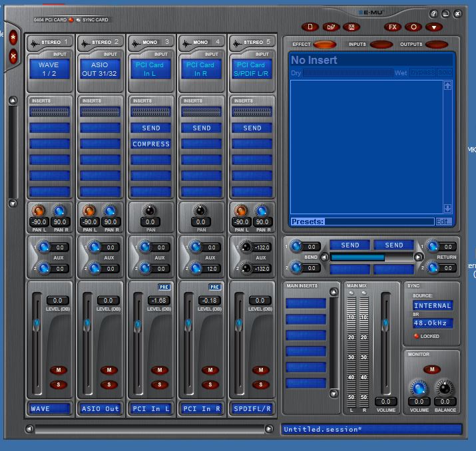
Task: Open the PCI Card In L input selector
Action: (x=150, y=69)
